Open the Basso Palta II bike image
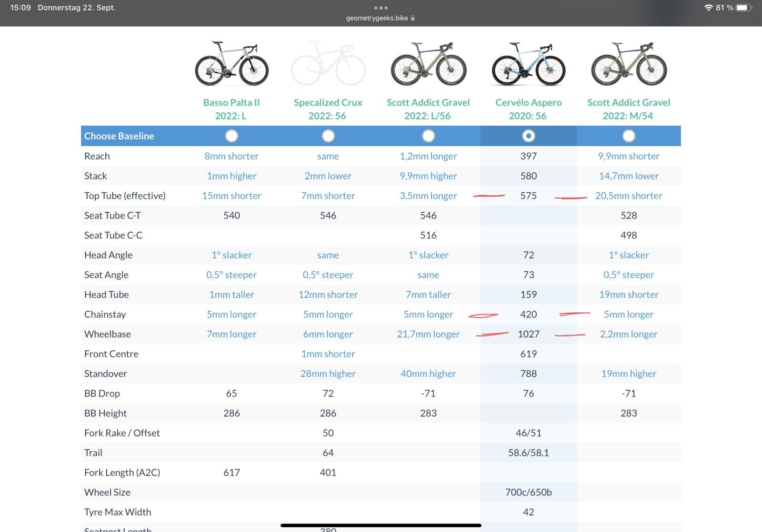Screen dimensions: 762x532 tap(231, 64)
